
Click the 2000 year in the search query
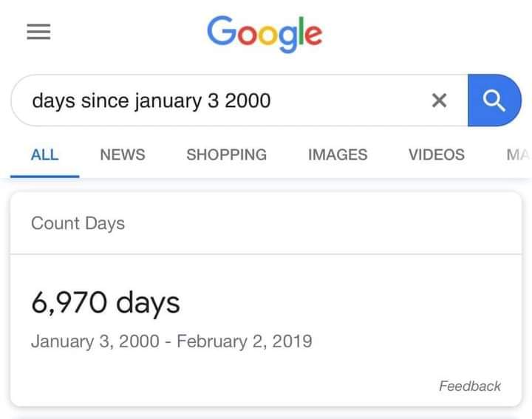pyautogui.click(x=248, y=101)
